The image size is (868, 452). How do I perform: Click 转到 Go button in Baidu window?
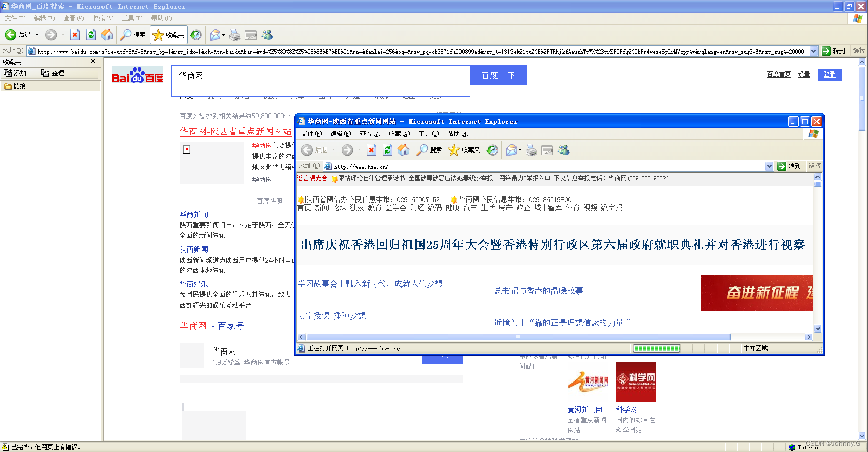tap(834, 51)
